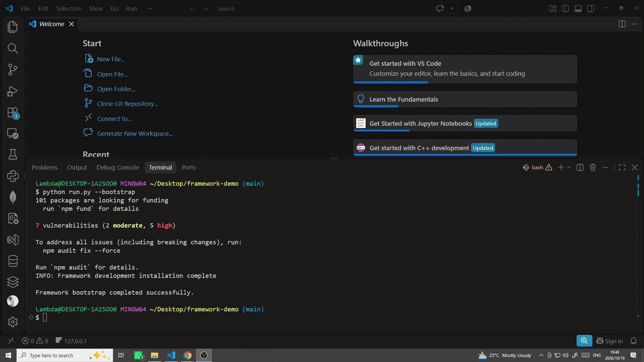Open the Learn the Fundamentals walkthrough
The height and width of the screenshot is (362, 644).
[x=465, y=99]
